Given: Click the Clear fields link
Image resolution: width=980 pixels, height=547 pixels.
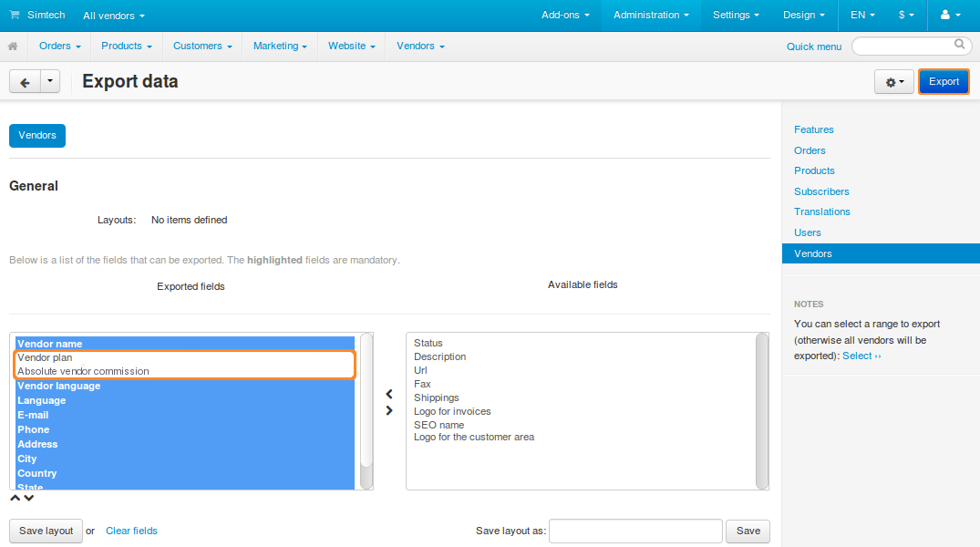Looking at the screenshot, I should point(131,531).
